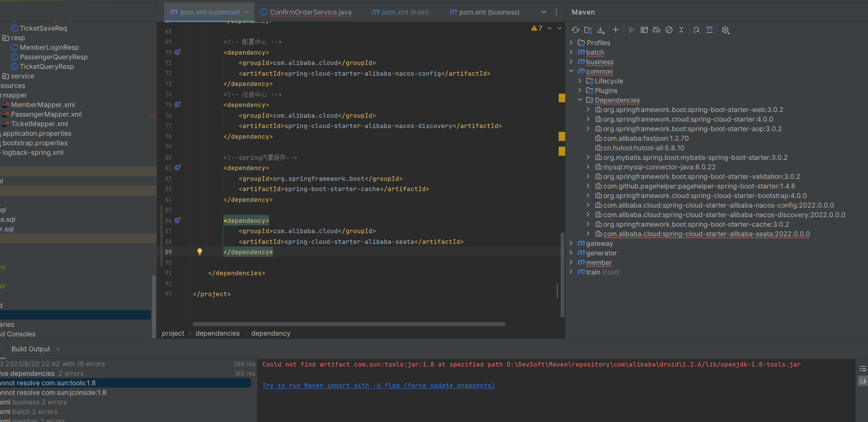This screenshot has height=422, width=868.
Task: Click Execute Maven Goal icon
Action: point(644,30)
